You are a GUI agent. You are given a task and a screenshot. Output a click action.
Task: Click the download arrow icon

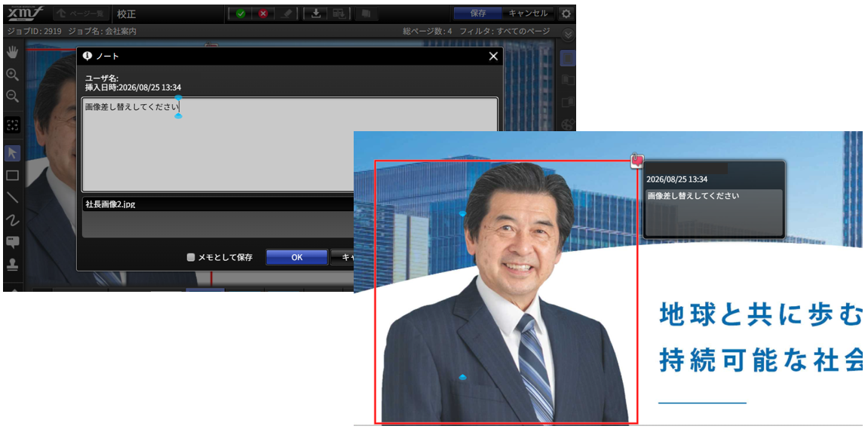[315, 14]
